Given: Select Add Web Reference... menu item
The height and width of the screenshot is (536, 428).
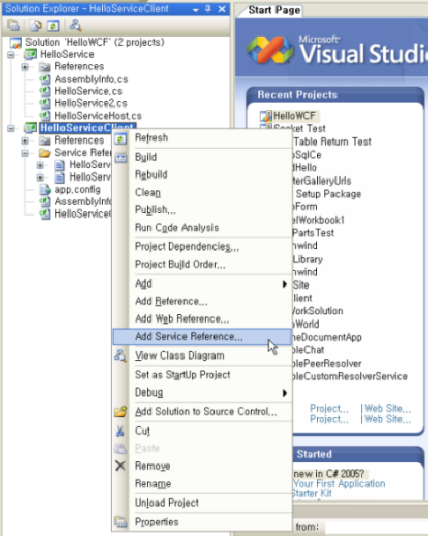Looking at the screenshot, I should tap(182, 319).
